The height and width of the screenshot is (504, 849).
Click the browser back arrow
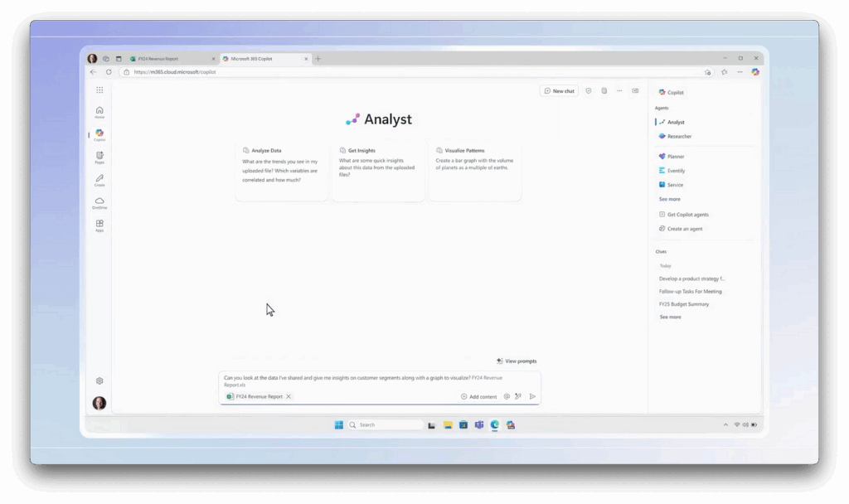(93, 72)
